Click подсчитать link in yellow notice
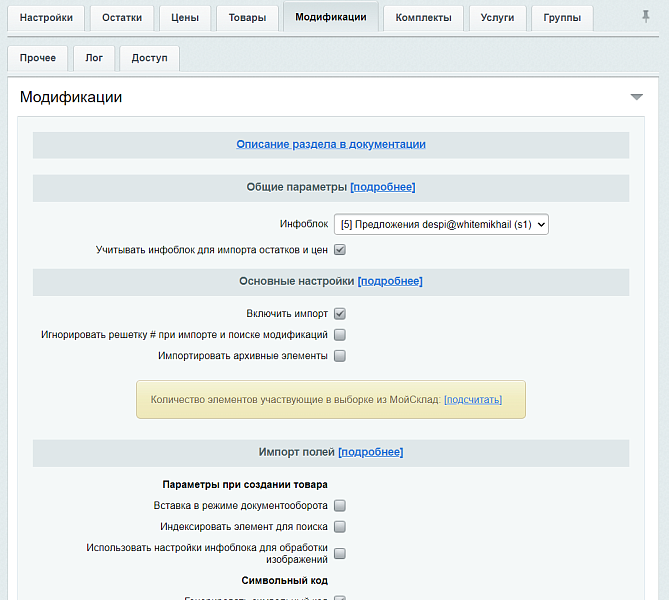The width and height of the screenshot is (669, 600). point(473,399)
